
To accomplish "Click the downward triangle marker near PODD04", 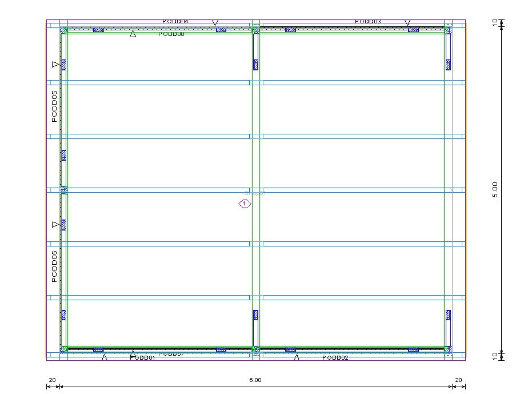I will [x=215, y=23].
